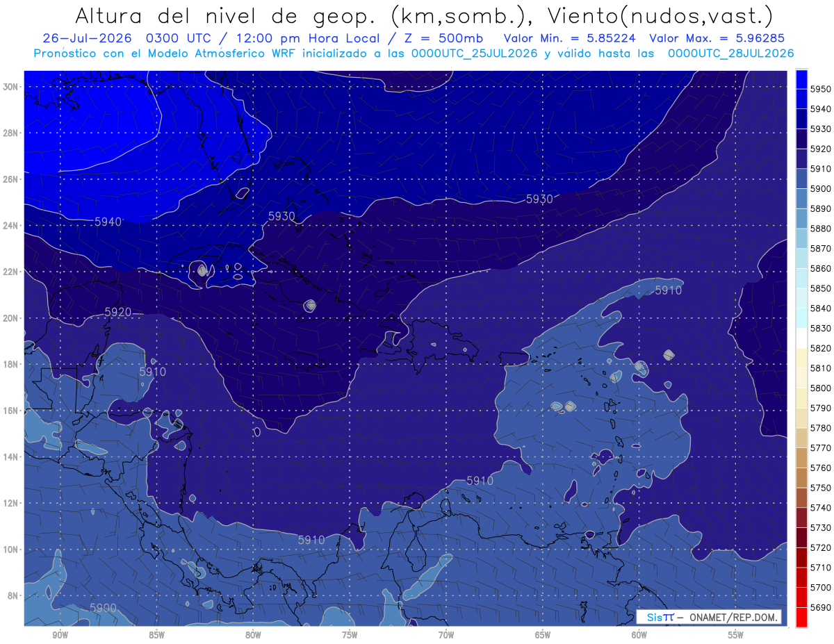Click the SisTT - ONAMET/REP.DOM. logo box
834x644 pixels.
click(x=709, y=617)
